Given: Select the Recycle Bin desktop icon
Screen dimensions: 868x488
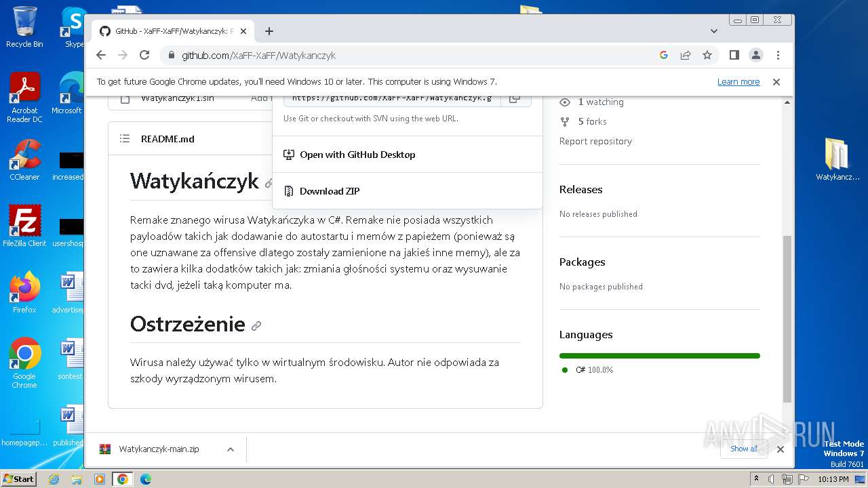Looking at the screenshot, I should click(24, 27).
